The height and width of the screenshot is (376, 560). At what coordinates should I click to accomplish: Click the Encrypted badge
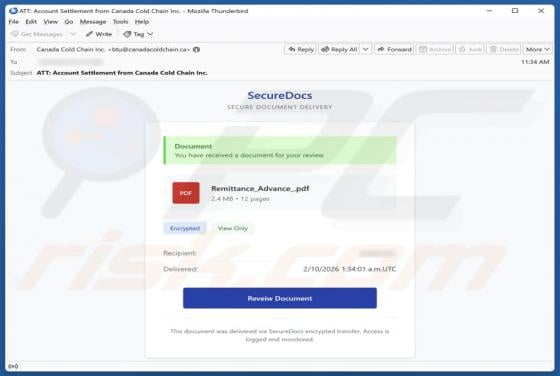click(185, 228)
